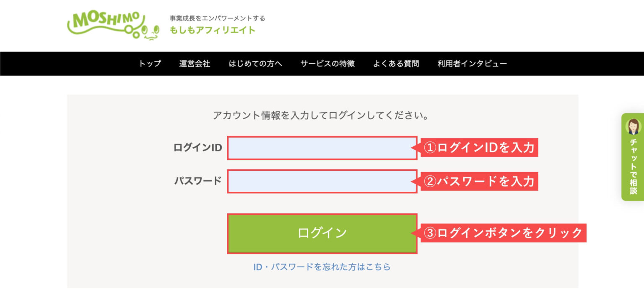
Task: Select はじめての方へ navigation item
Action: [255, 63]
